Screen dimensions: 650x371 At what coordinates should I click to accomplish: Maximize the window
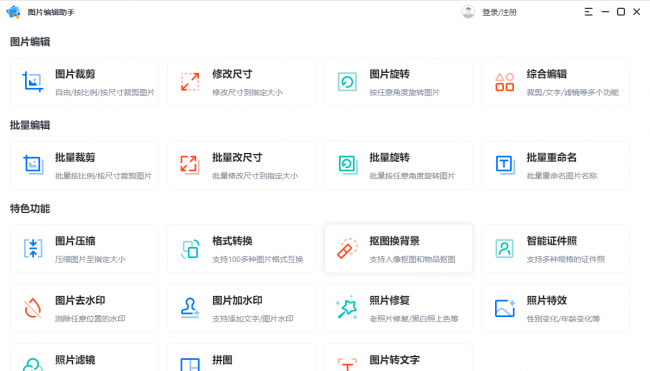point(621,12)
